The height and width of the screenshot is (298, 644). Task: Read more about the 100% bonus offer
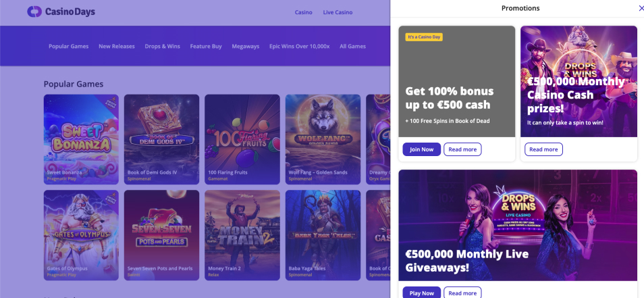462,149
